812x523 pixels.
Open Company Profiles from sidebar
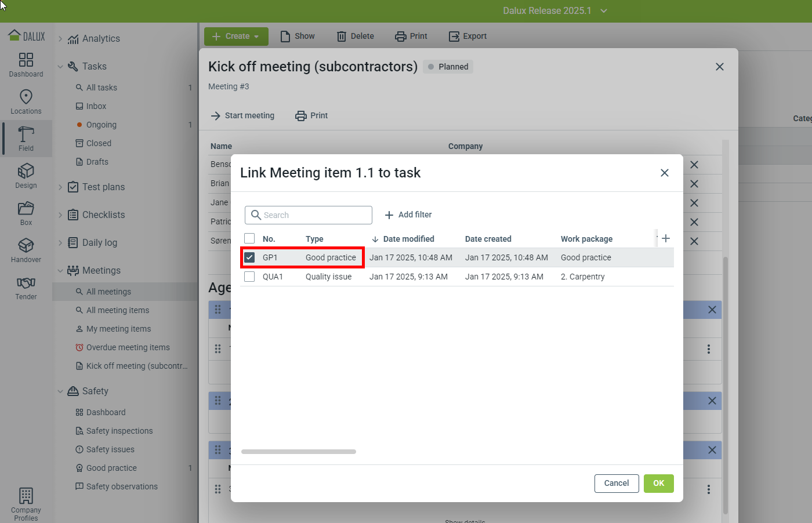26,504
